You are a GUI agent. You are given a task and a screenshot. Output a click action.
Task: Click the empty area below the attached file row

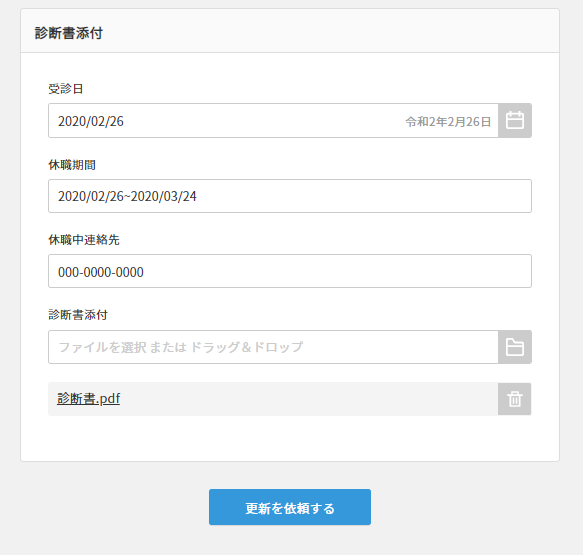point(290,438)
